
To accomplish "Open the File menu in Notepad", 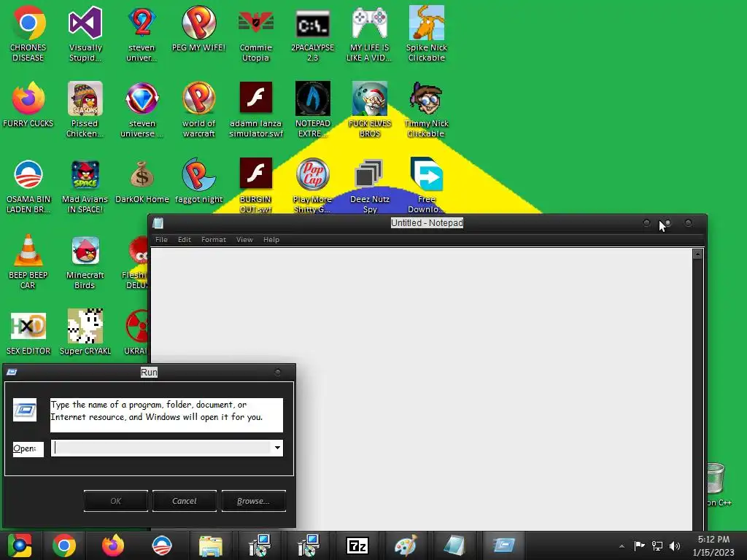I will tap(161, 239).
